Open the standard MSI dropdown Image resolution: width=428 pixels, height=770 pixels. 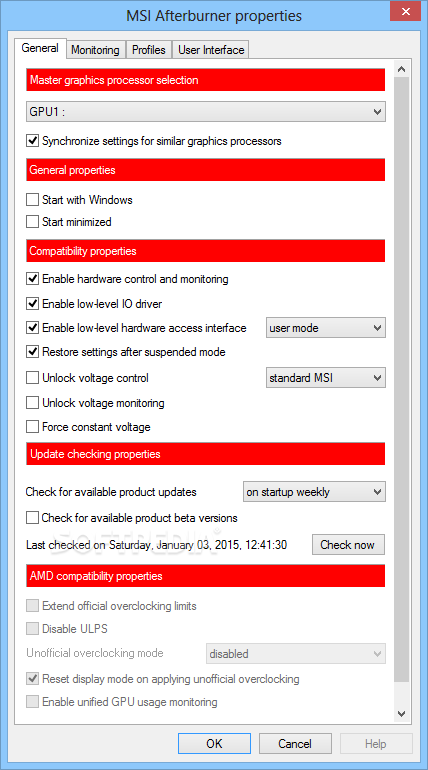point(326,378)
